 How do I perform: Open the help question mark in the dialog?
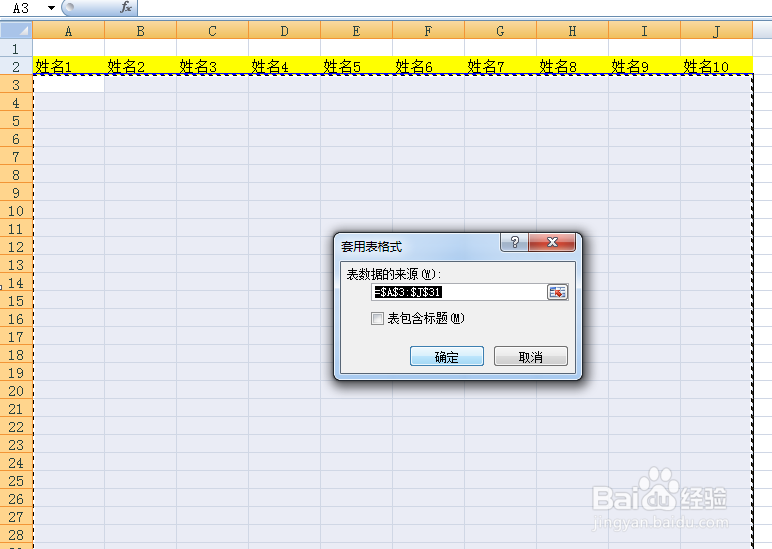515,242
